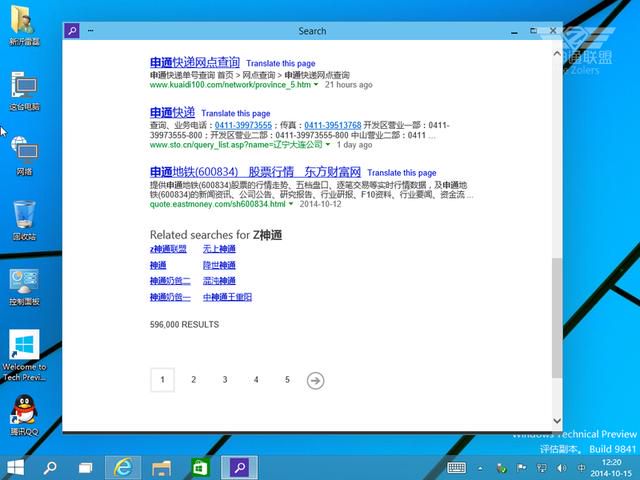Screen dimensions: 640x480
Task: Launch Internet Explorer from taskbar
Action: [x=123, y=468]
